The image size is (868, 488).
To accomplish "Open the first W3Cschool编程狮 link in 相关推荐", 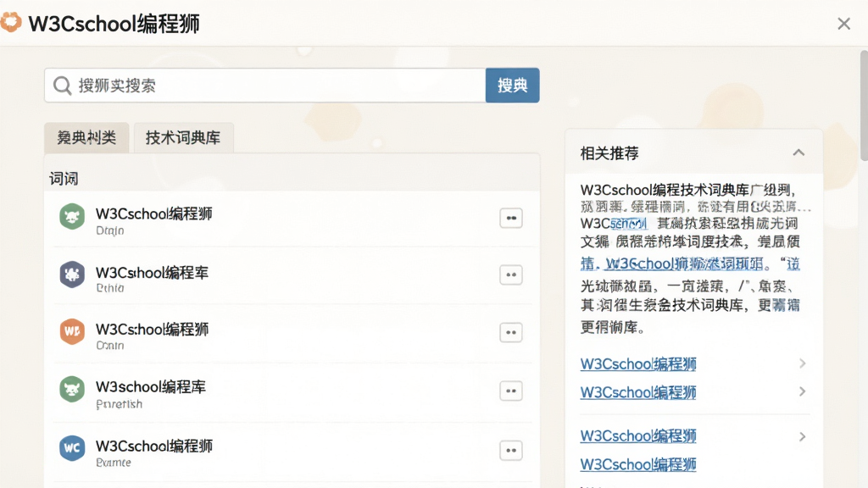I will (x=638, y=364).
